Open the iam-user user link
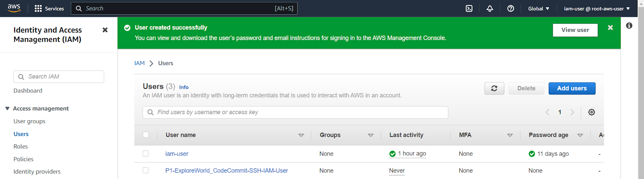The width and height of the screenshot is (644, 179). 177,154
